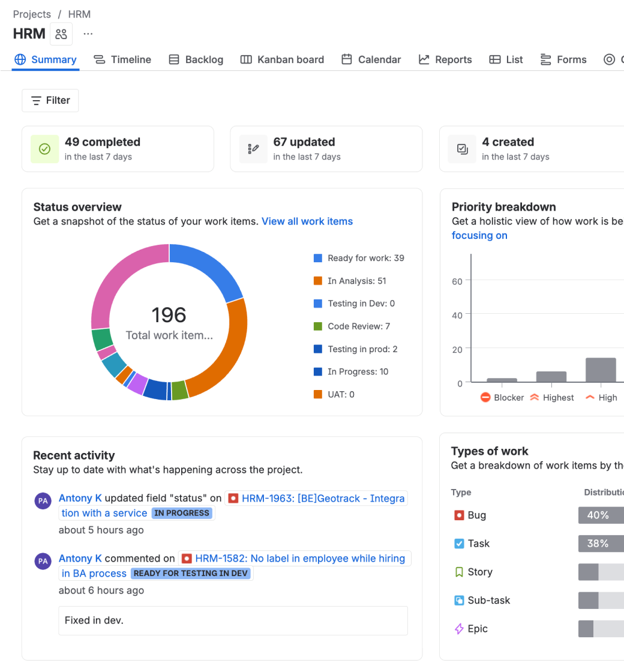624x672 pixels.
Task: Click the Epic lightning bolt icon
Action: click(459, 629)
